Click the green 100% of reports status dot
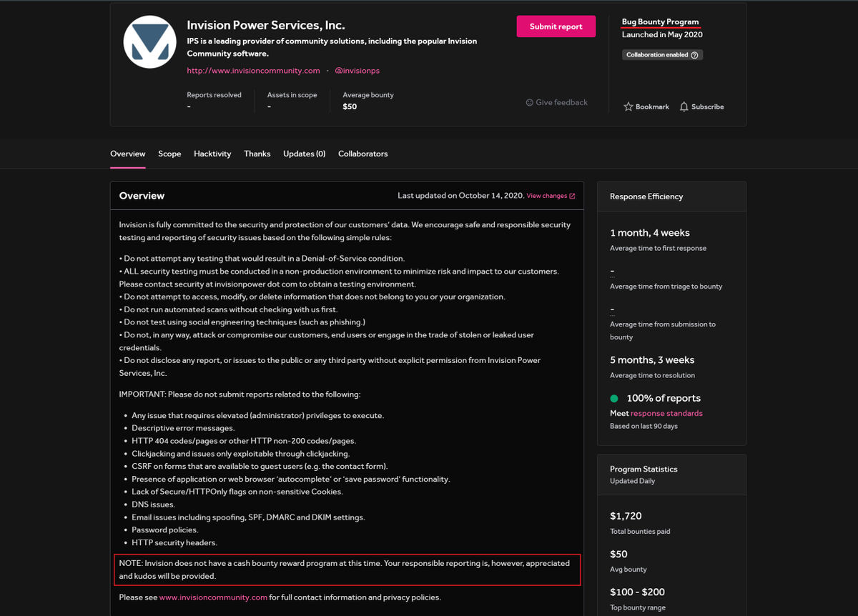 [x=614, y=399]
